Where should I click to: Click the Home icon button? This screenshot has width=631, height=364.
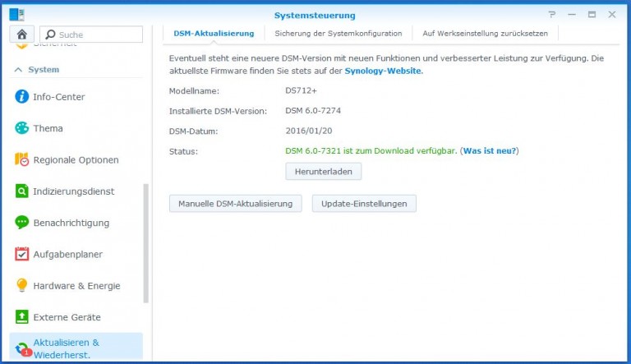pos(21,35)
